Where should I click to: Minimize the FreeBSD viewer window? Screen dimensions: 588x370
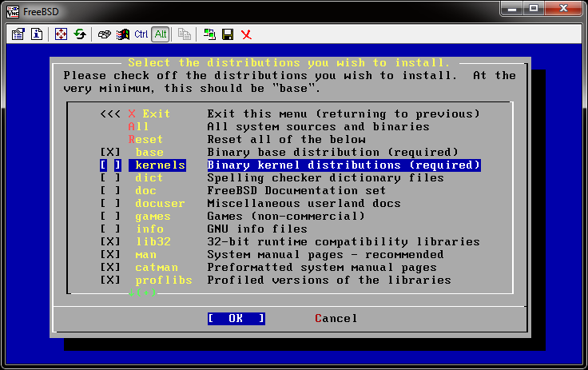click(512, 9)
